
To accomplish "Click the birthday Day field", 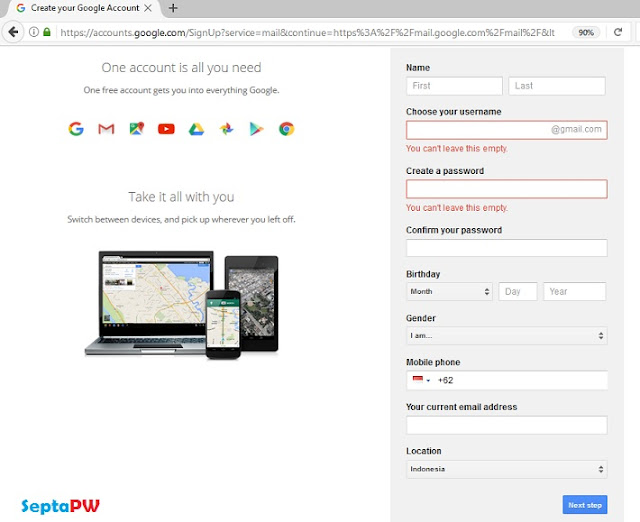I will click(518, 291).
